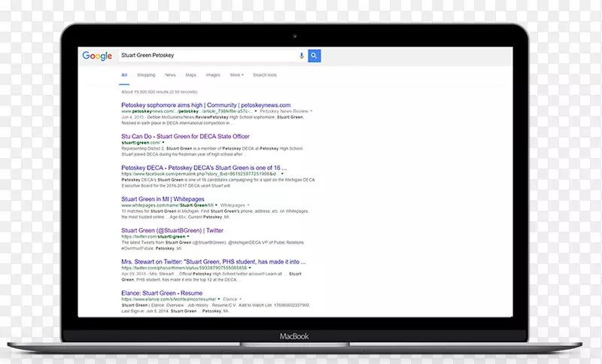602x364 pixels.
Task: Open Stu Can Do DECA State Officer result
Action: 185,137
